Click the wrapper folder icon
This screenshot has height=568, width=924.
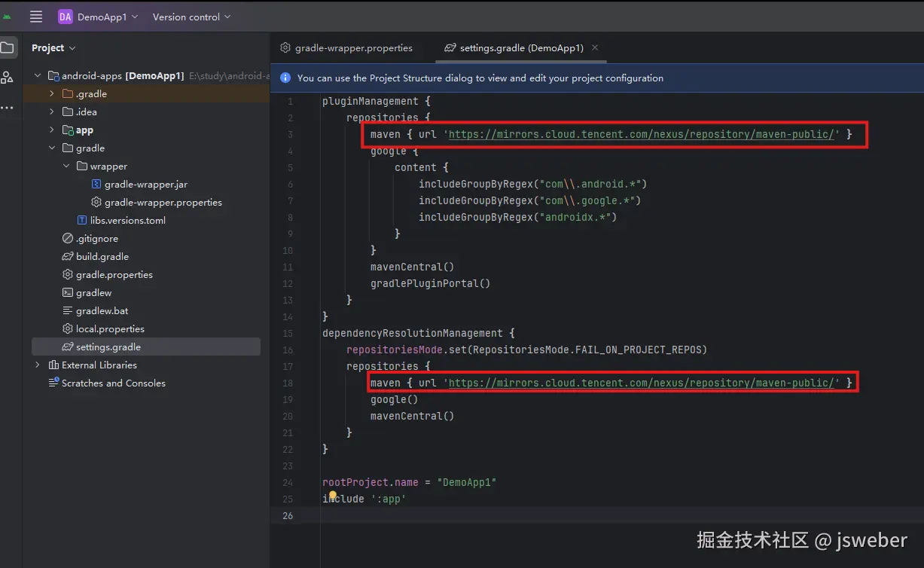coord(82,166)
